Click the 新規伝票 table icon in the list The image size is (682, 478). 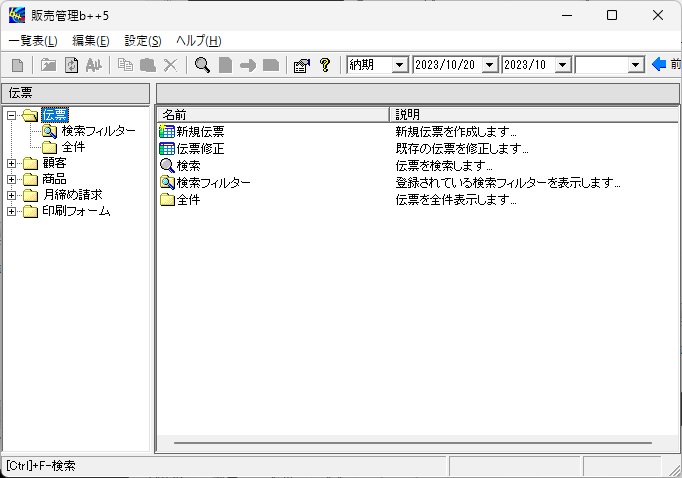167,131
